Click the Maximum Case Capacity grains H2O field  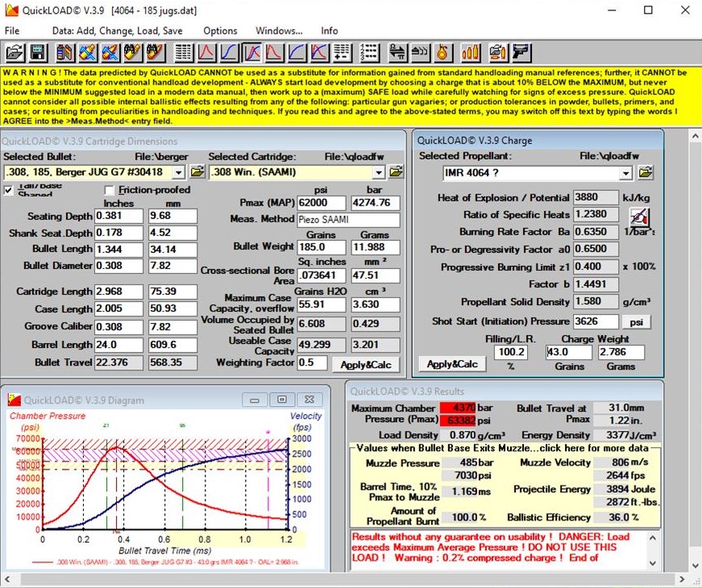(x=322, y=304)
